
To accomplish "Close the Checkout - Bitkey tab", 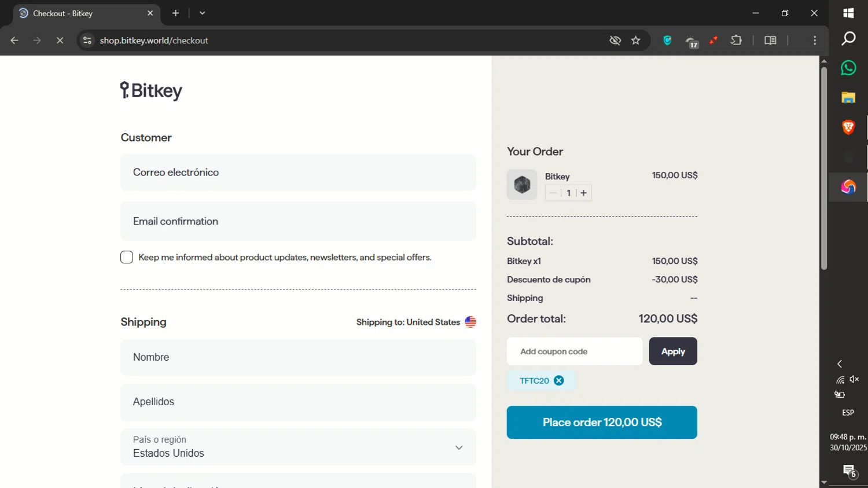I will 150,13.
